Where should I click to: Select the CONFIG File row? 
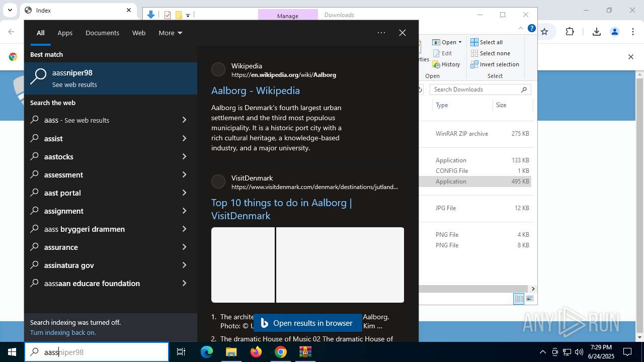(x=475, y=171)
